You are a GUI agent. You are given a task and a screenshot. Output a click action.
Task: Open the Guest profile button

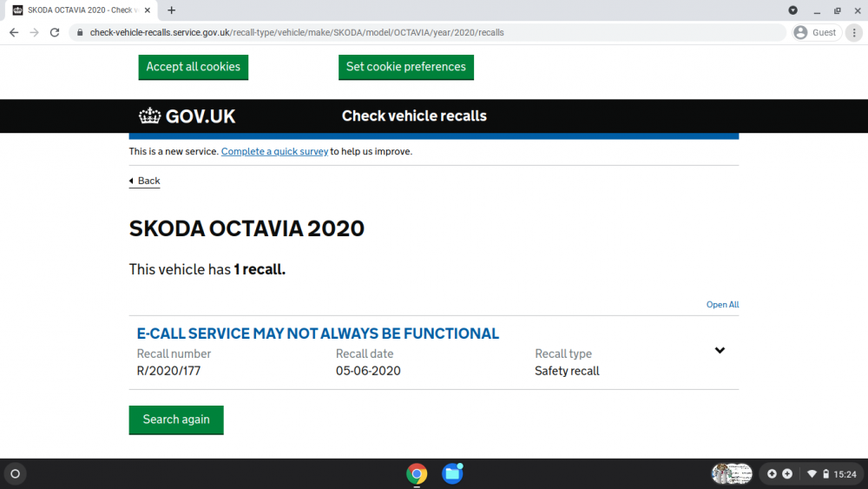(x=817, y=33)
